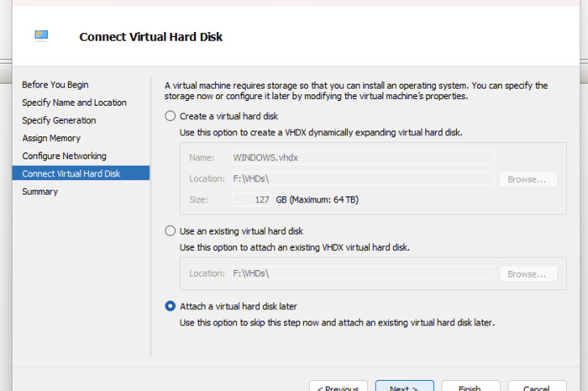Go back with the Previous button
The image size is (588, 391).
tap(339, 388)
